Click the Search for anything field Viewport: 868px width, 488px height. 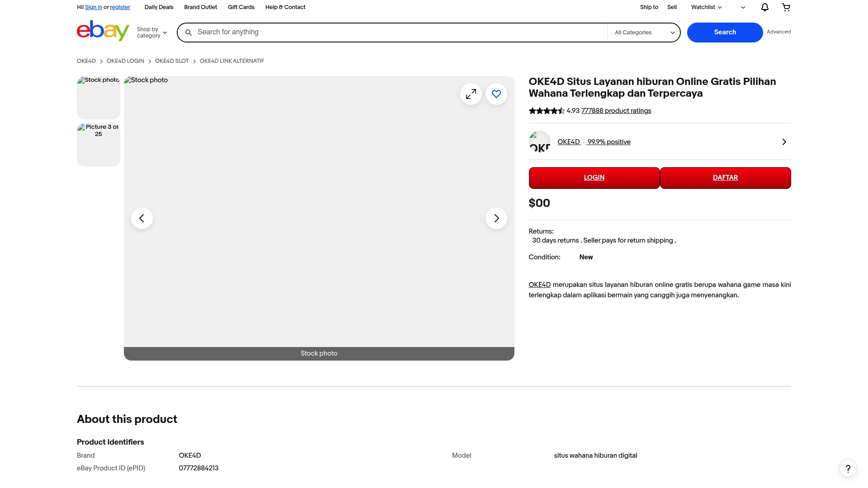click(x=398, y=32)
